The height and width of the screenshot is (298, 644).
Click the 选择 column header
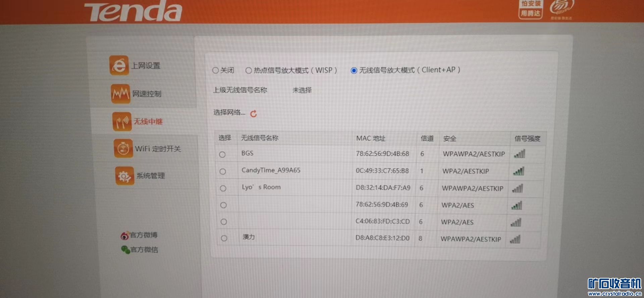(225, 138)
